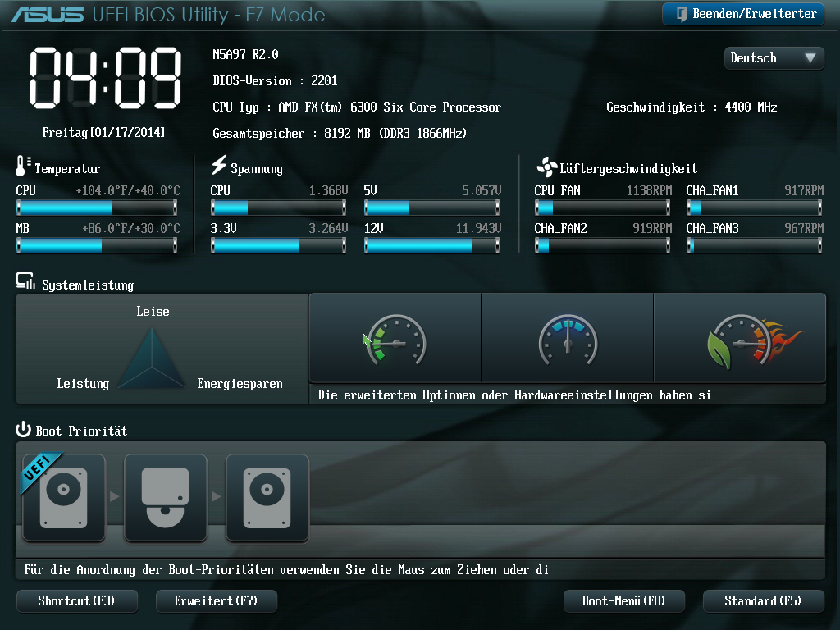Screen dimensions: 840x630
Task: Click the Leise label
Action: tap(153, 311)
